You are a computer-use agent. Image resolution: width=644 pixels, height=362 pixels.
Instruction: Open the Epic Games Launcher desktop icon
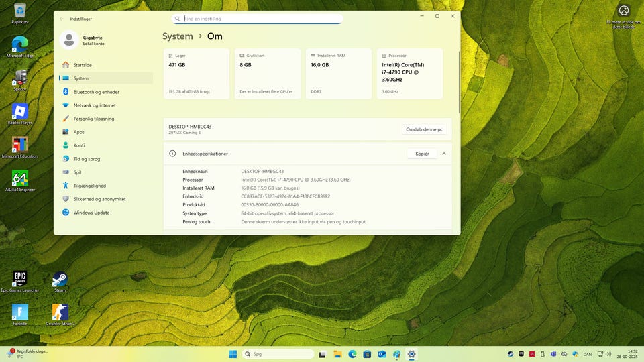click(x=20, y=279)
